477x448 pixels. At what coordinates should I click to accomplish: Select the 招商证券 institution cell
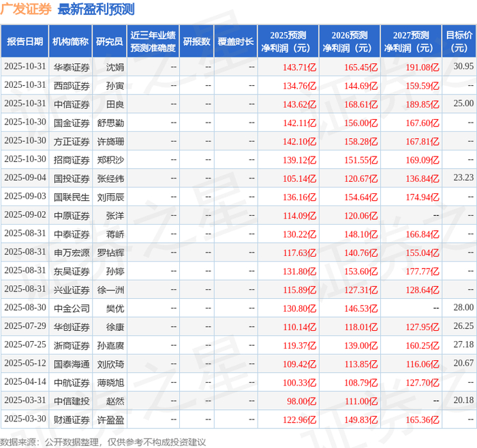coord(72,160)
